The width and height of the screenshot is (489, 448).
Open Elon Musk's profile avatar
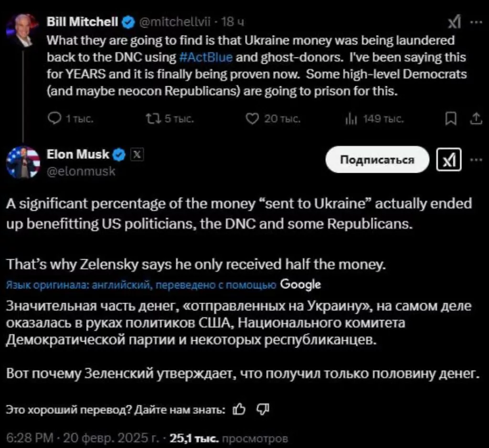pos(23,162)
